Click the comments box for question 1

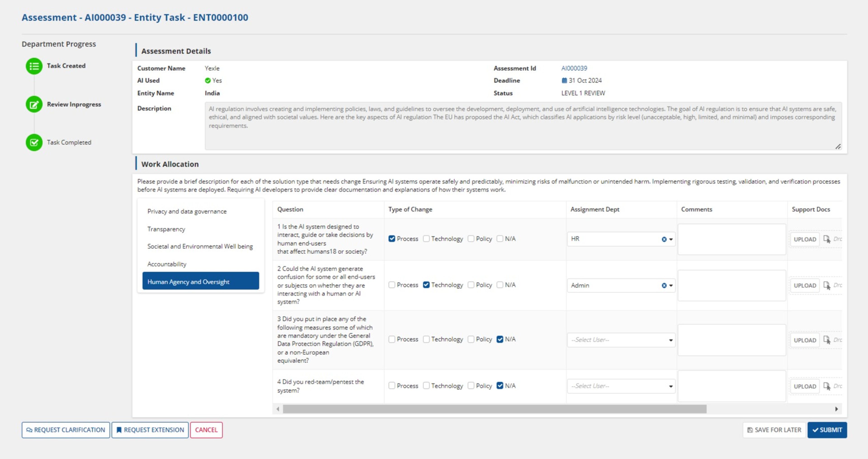[x=731, y=239]
